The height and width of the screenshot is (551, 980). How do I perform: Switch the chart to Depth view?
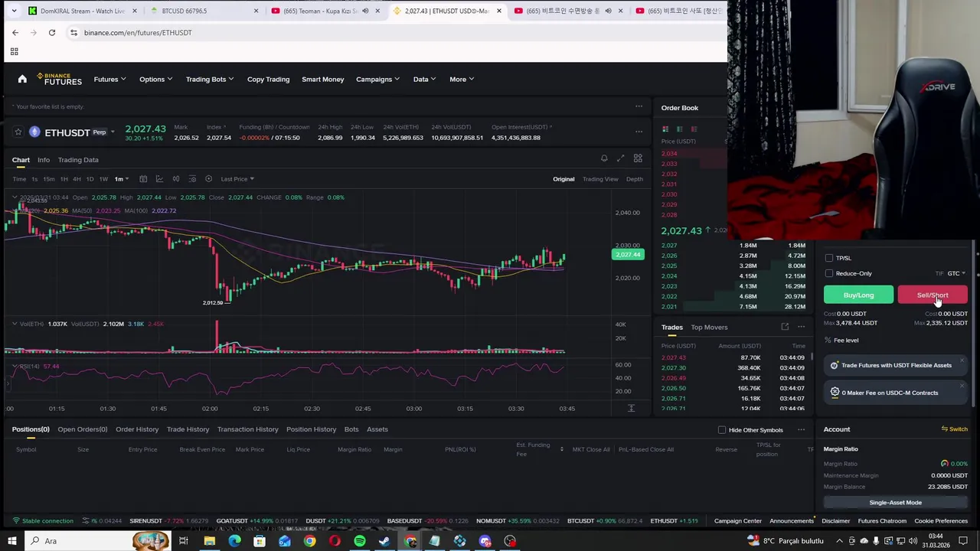635,179
